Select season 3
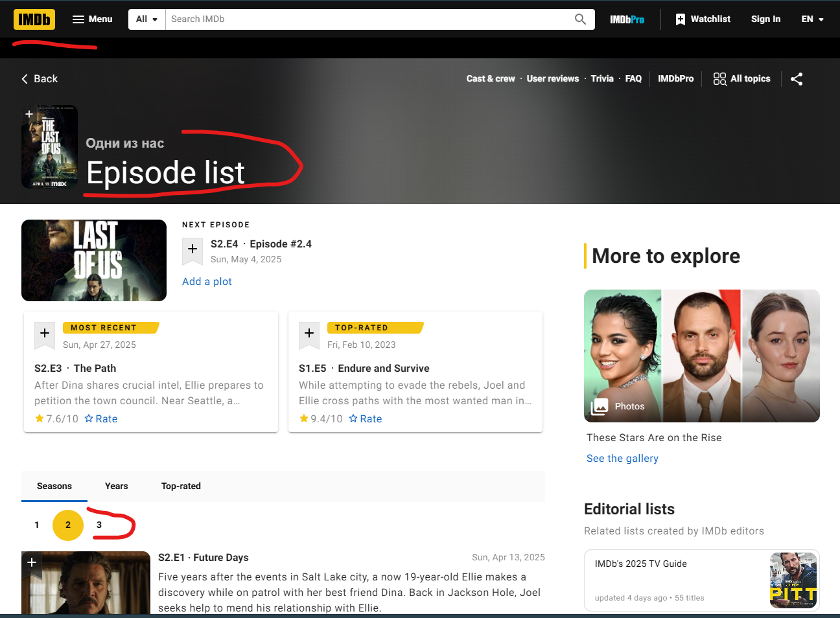840x618 pixels. click(99, 525)
